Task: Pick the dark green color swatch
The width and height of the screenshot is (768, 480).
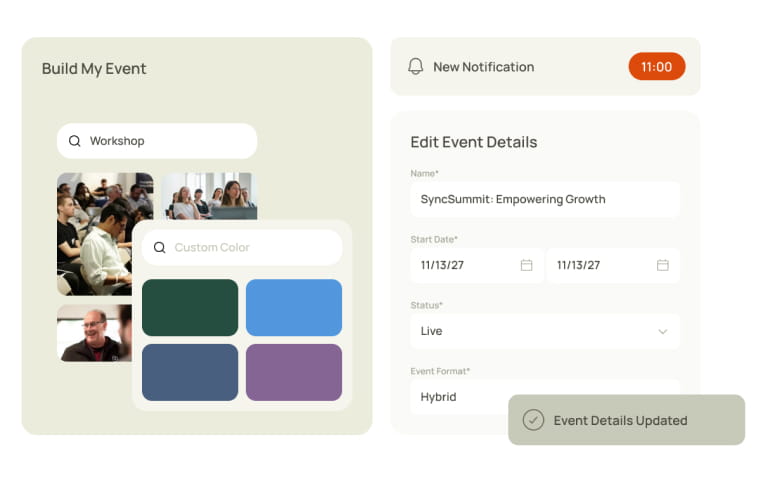Action: click(x=190, y=308)
